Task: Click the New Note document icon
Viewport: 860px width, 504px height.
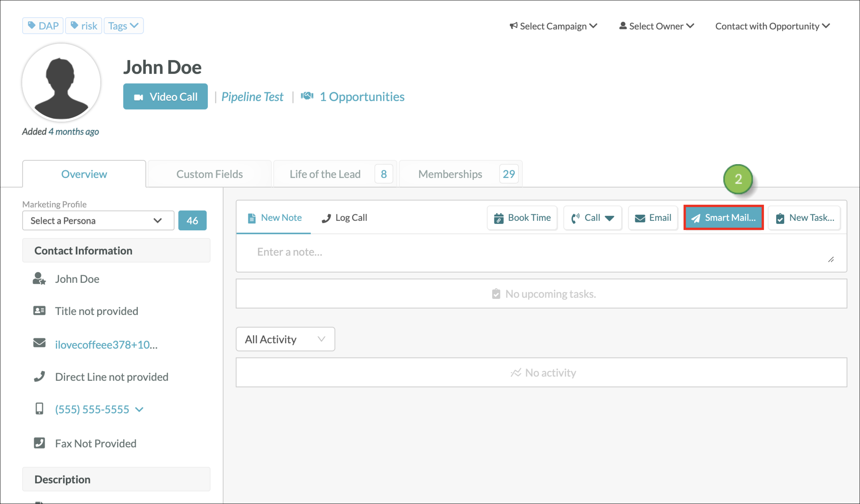Action: (251, 218)
